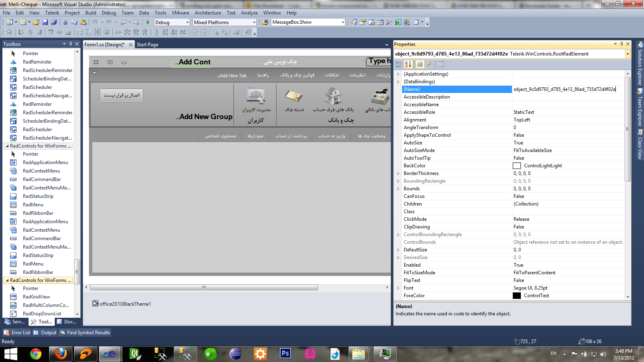Open the Output panel
This screenshot has width=644, height=362.
[x=45, y=333]
